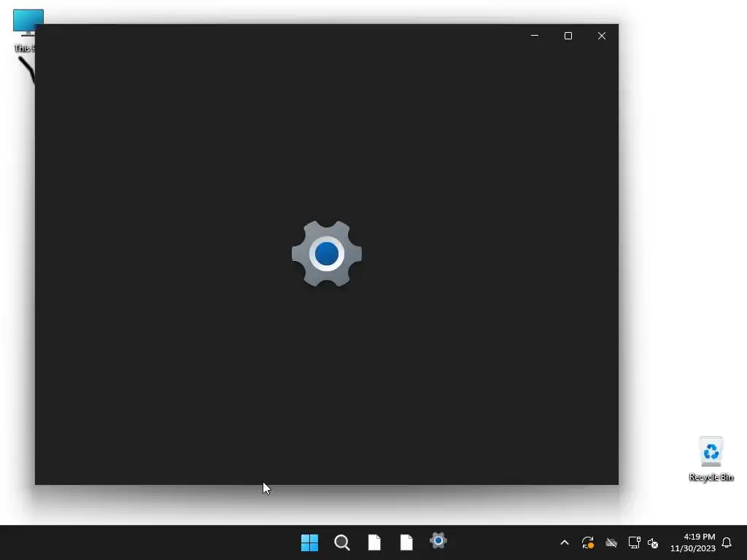Open taskbar Search magnifier
747x560 pixels.
point(342,542)
